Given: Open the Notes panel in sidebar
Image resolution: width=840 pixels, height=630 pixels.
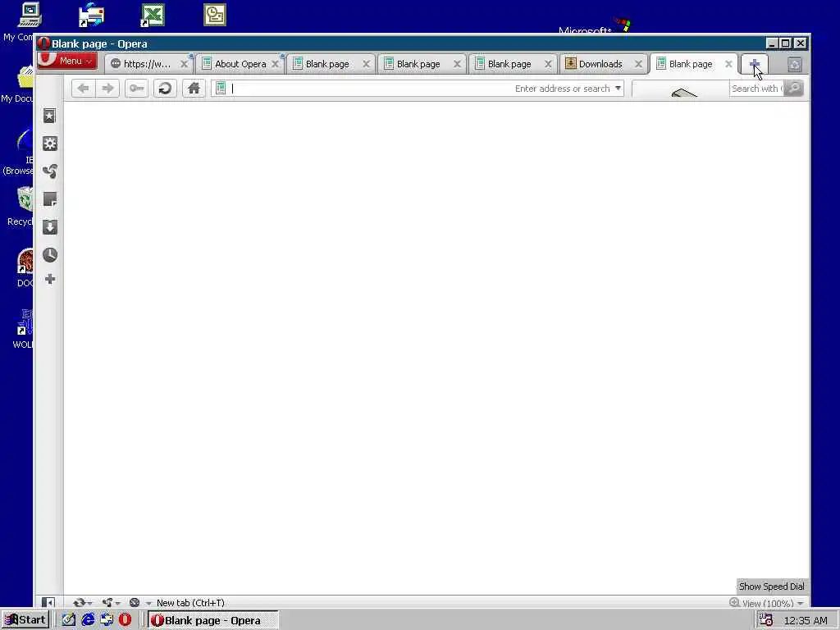Looking at the screenshot, I should click(x=50, y=199).
